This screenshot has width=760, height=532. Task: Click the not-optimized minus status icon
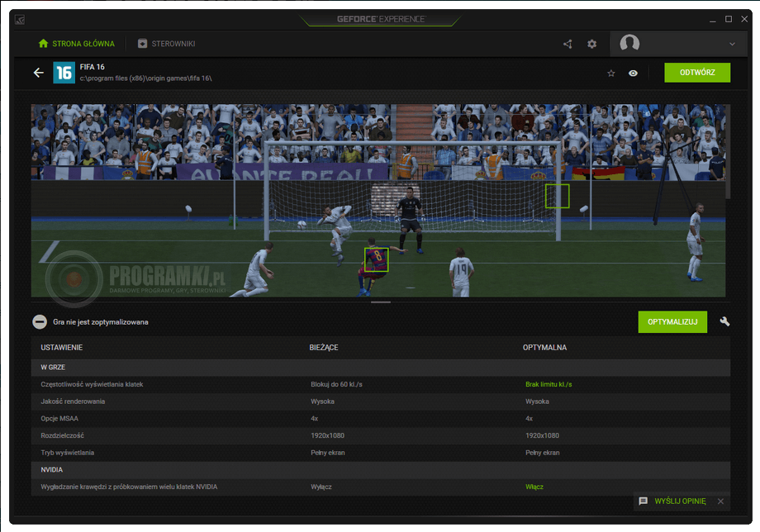click(x=40, y=321)
